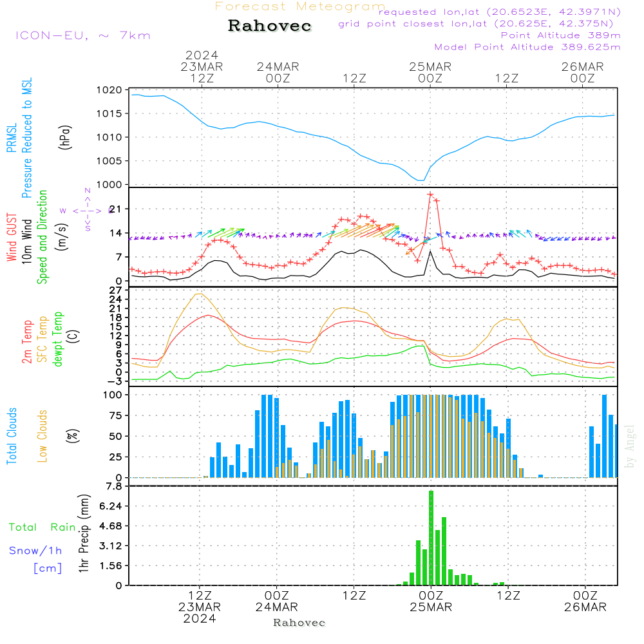Click the '[cm]' snow unit label

[48, 568]
